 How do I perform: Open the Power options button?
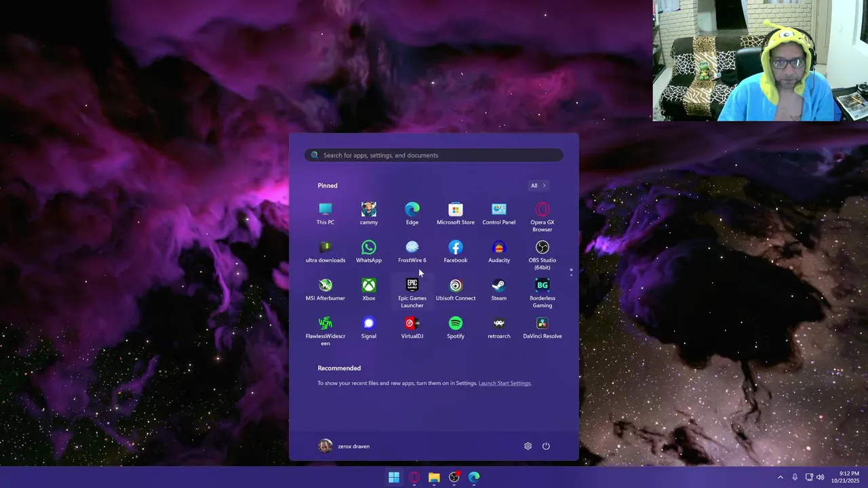tap(546, 446)
